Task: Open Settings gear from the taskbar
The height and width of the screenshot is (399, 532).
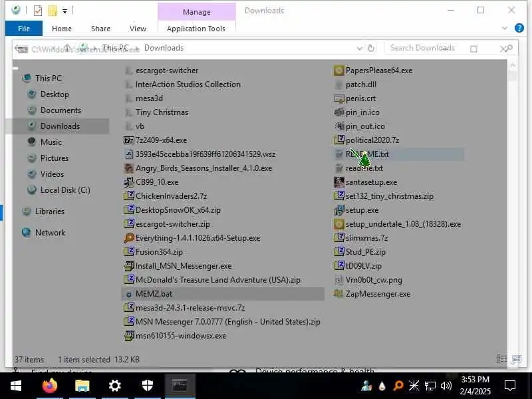Action: coord(114,386)
